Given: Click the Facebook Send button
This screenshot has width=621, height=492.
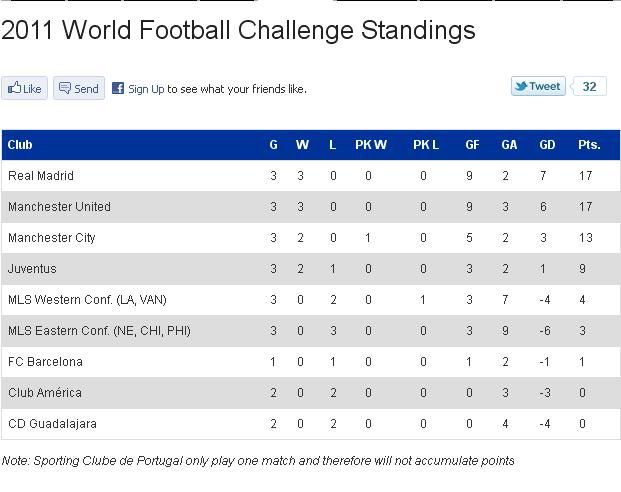Looking at the screenshot, I should pyautogui.click(x=78, y=88).
